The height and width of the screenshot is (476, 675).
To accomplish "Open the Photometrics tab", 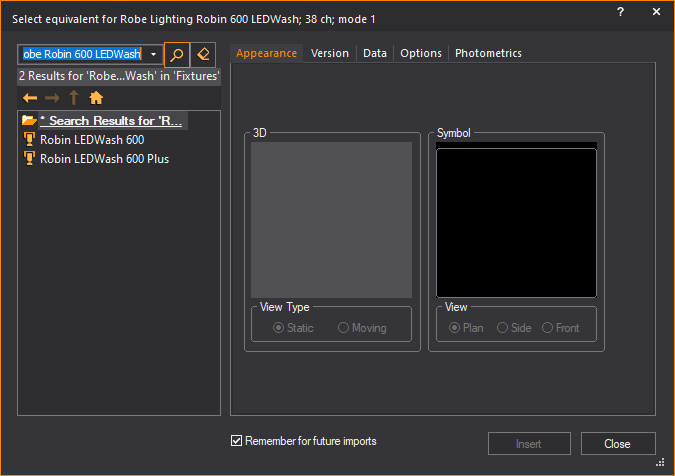I will [x=488, y=53].
